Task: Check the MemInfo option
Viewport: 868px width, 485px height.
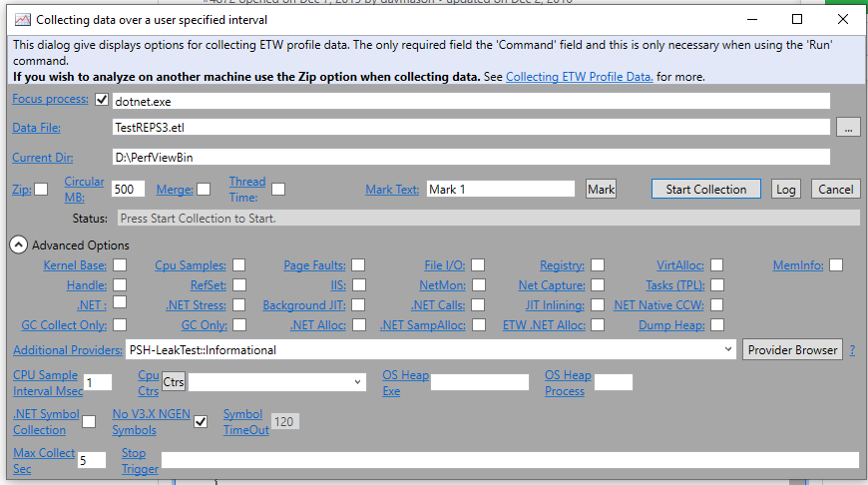Action: point(836,265)
